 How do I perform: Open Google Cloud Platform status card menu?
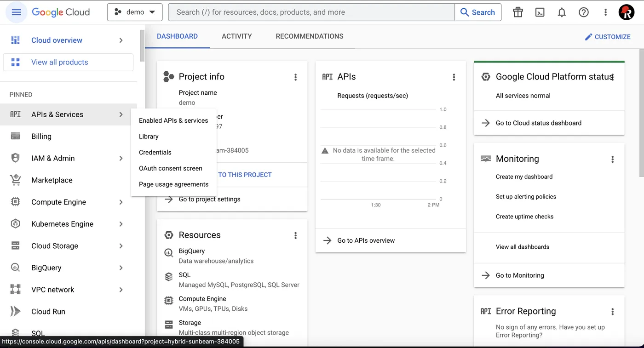612,77
